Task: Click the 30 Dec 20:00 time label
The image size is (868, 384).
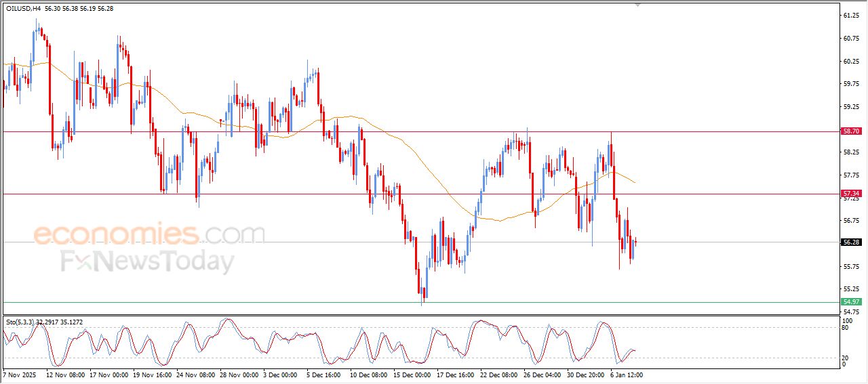Action: coord(587,375)
